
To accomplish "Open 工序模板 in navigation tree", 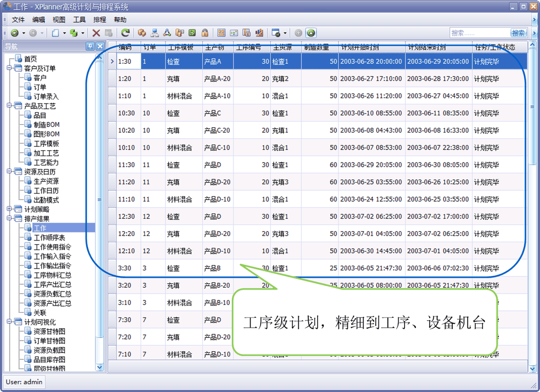I will [x=46, y=143].
